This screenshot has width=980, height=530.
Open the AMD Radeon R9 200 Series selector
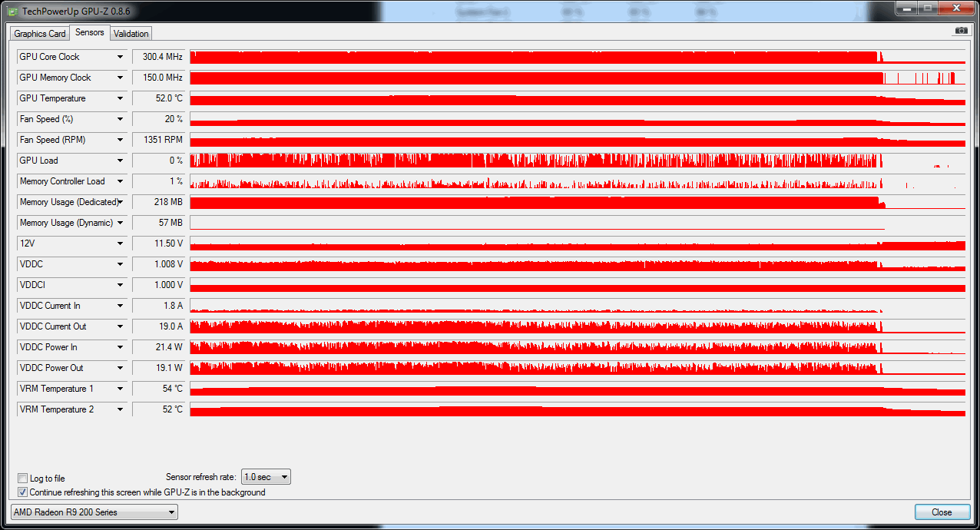coord(94,512)
